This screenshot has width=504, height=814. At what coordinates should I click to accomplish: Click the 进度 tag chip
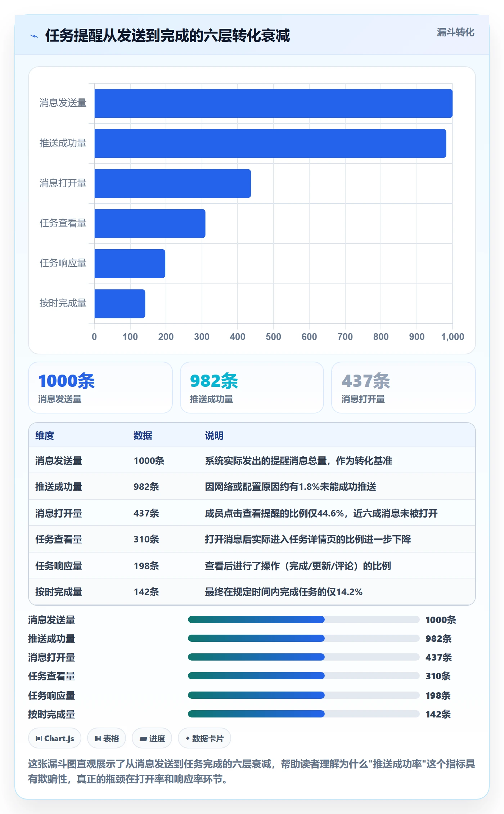[152, 738]
